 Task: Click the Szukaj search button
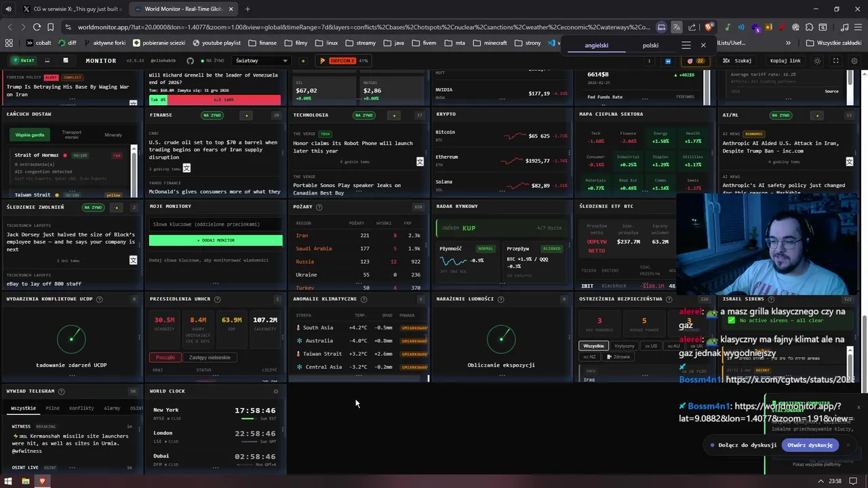[738, 61]
